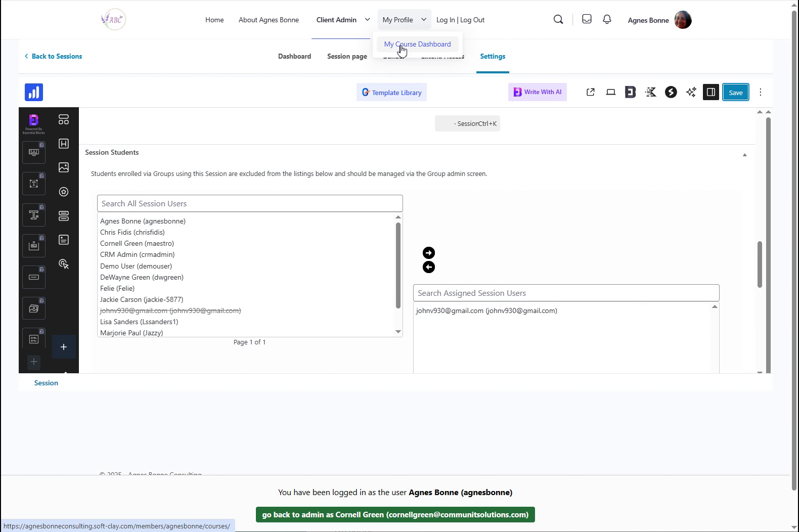Click the user list vertical scrollbar
Screen dimensions: 799x532
398,265
